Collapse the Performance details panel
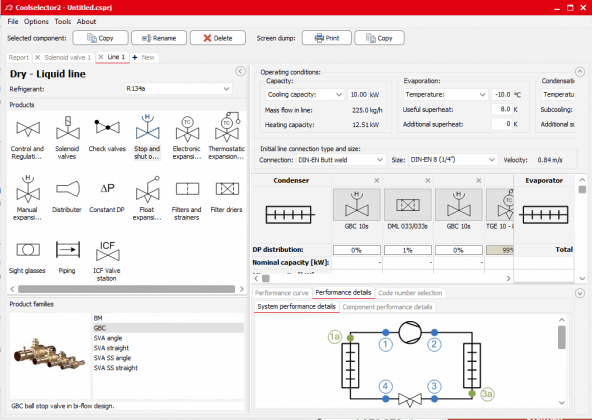The width and height of the screenshot is (592, 420). 580,293
